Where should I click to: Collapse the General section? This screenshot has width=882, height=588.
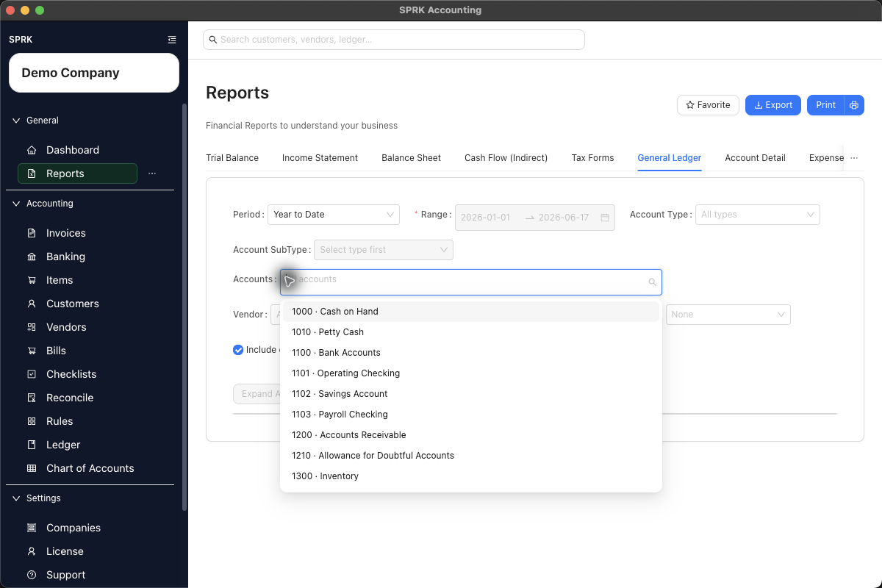pos(16,121)
